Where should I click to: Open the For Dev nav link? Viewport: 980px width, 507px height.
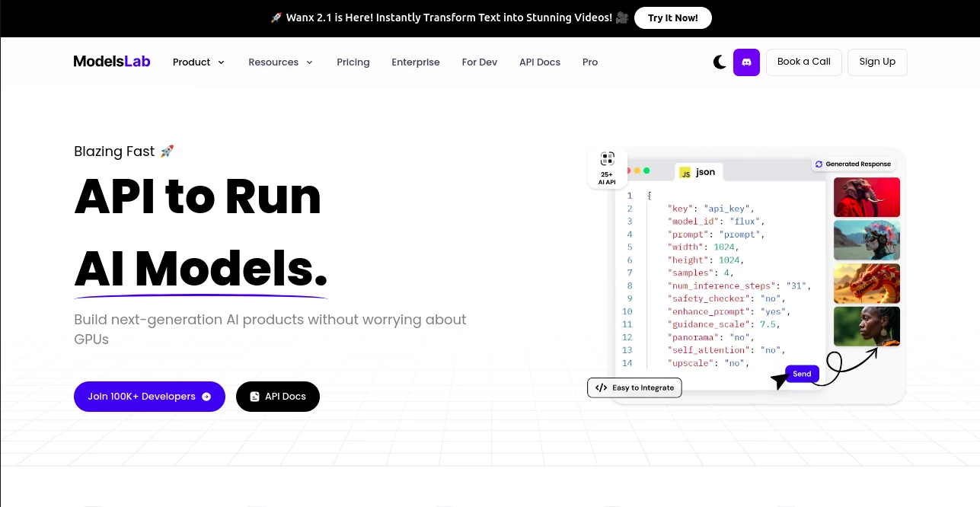(480, 62)
